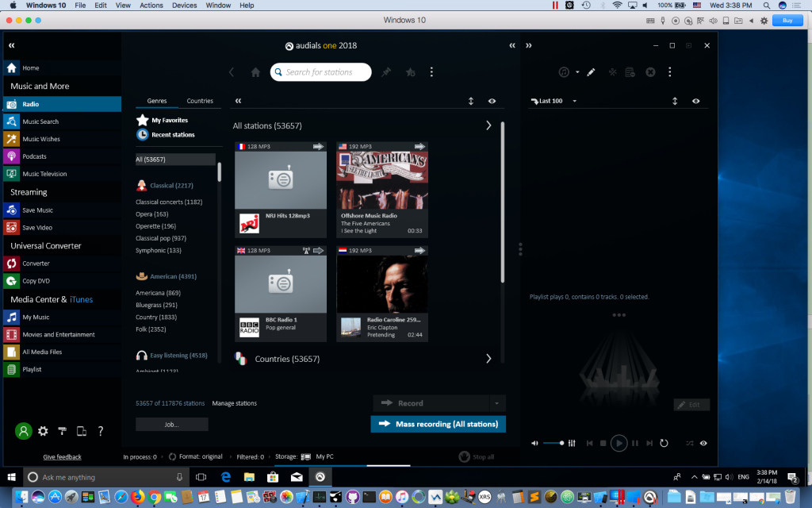Image resolution: width=812 pixels, height=508 pixels.
Task: Open Manage stations link
Action: coord(234,403)
